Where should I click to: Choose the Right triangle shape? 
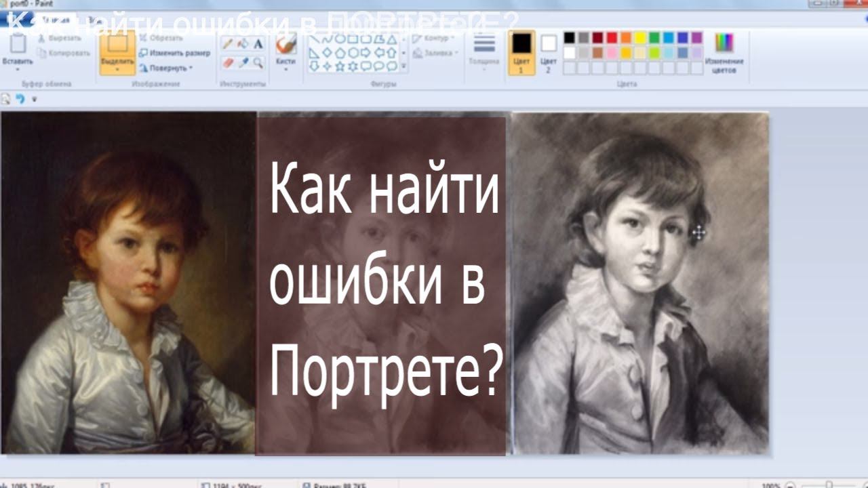(314, 52)
